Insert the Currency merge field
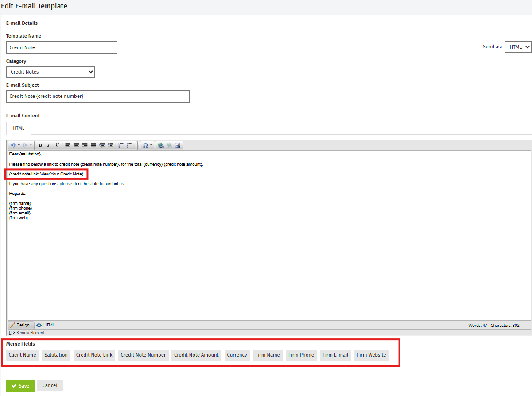Image resolution: width=532 pixels, height=396 pixels. [237, 355]
